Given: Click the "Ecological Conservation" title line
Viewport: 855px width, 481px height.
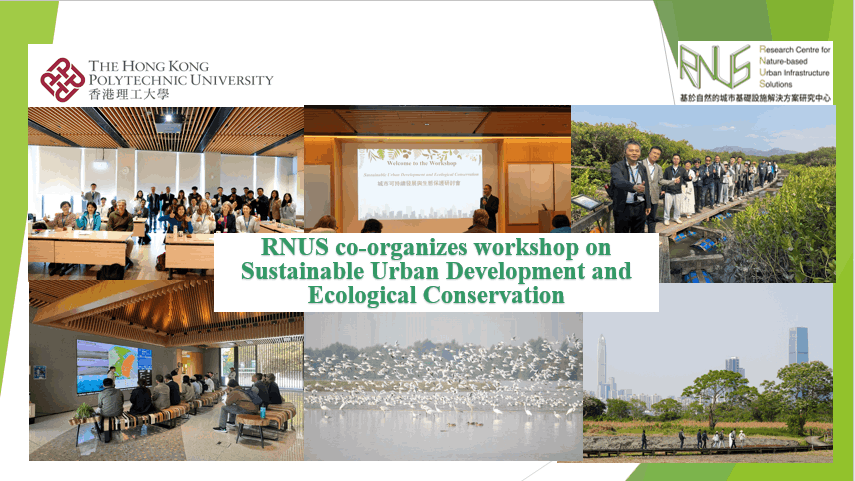Looking at the screenshot, I should tap(436, 295).
